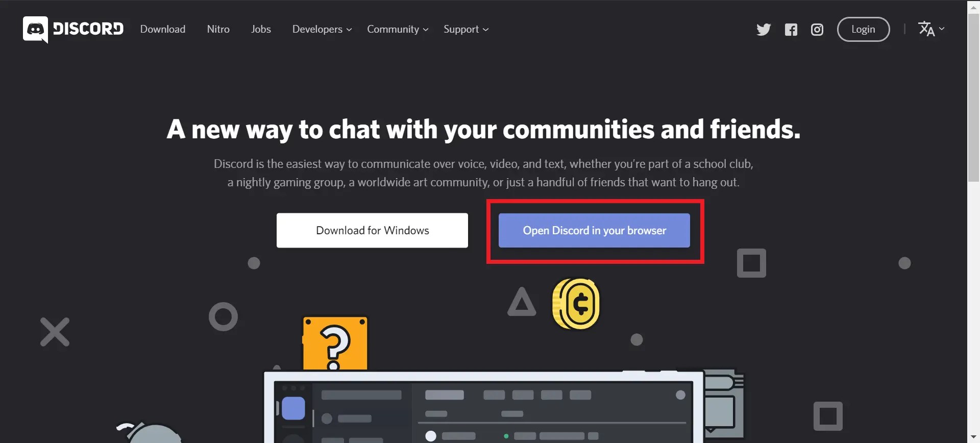Click the orange question mark block
This screenshot has height=443, width=980.
[335, 343]
